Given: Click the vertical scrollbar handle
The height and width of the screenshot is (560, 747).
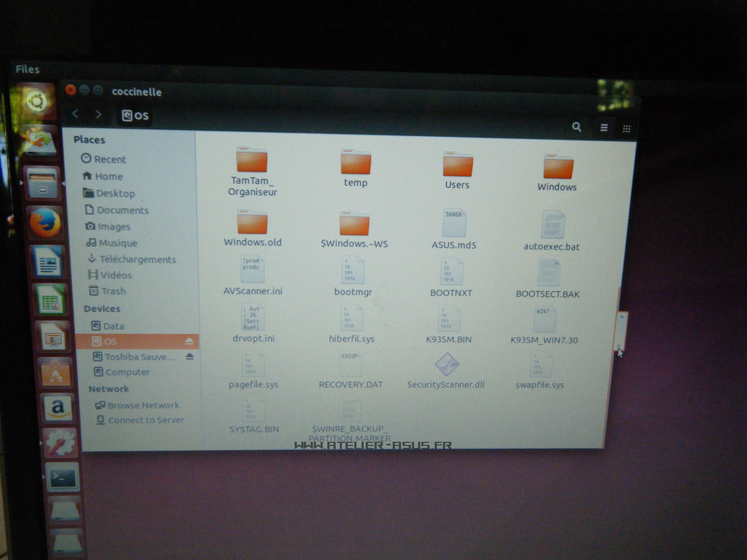Looking at the screenshot, I should [621, 330].
